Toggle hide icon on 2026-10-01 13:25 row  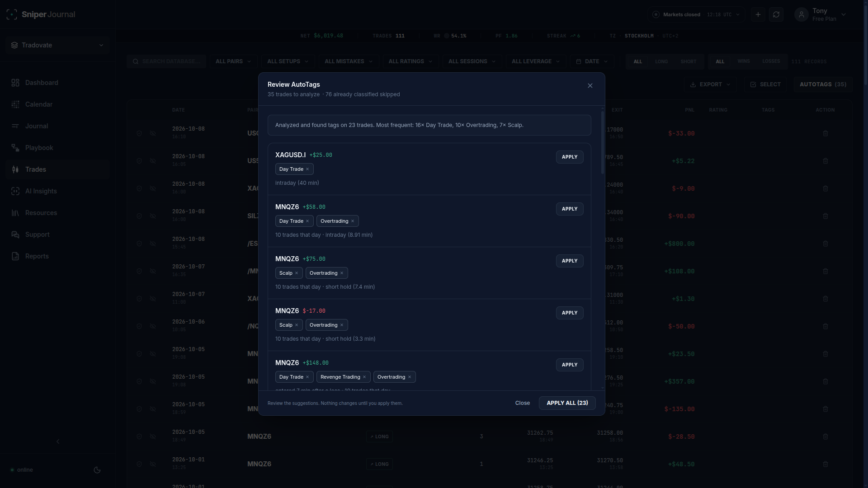153,464
